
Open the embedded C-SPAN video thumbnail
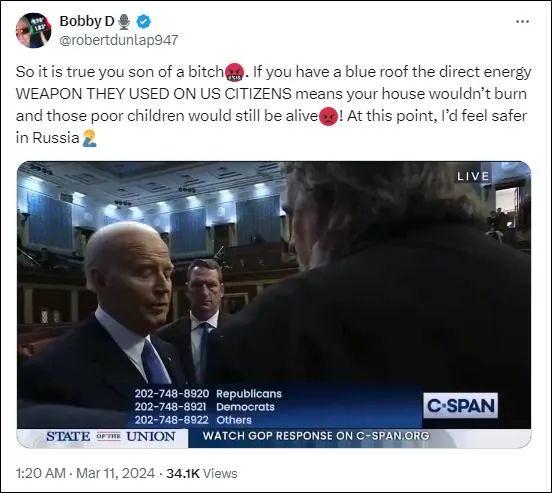click(x=274, y=305)
